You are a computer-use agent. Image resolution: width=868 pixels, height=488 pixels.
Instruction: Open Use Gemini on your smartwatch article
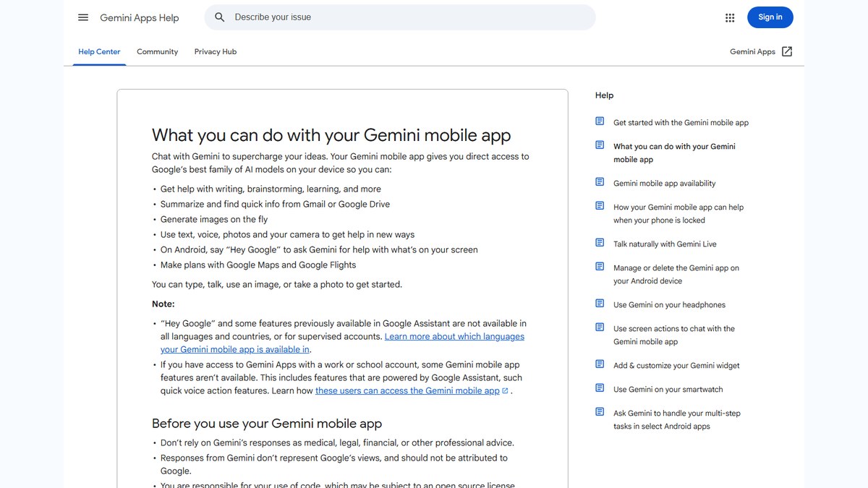point(668,390)
